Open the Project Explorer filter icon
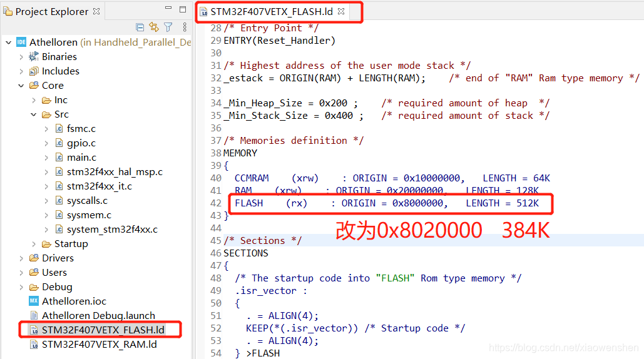The height and width of the screenshot is (359, 644). 168,27
